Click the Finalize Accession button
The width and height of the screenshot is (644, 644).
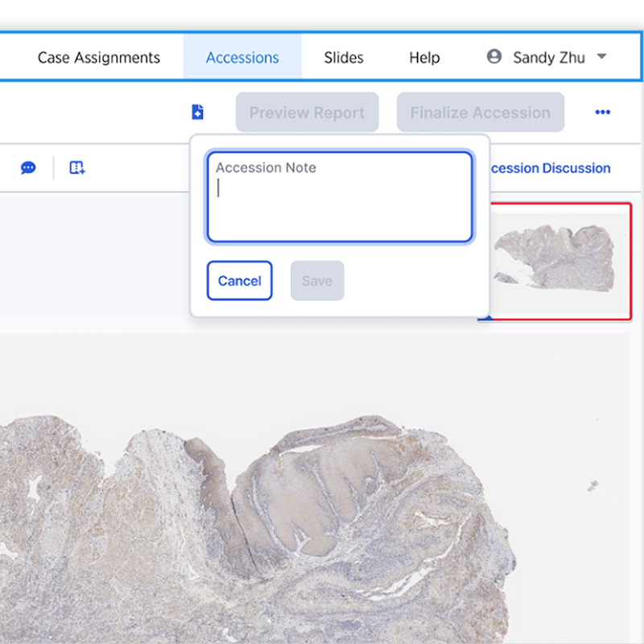pos(481,112)
